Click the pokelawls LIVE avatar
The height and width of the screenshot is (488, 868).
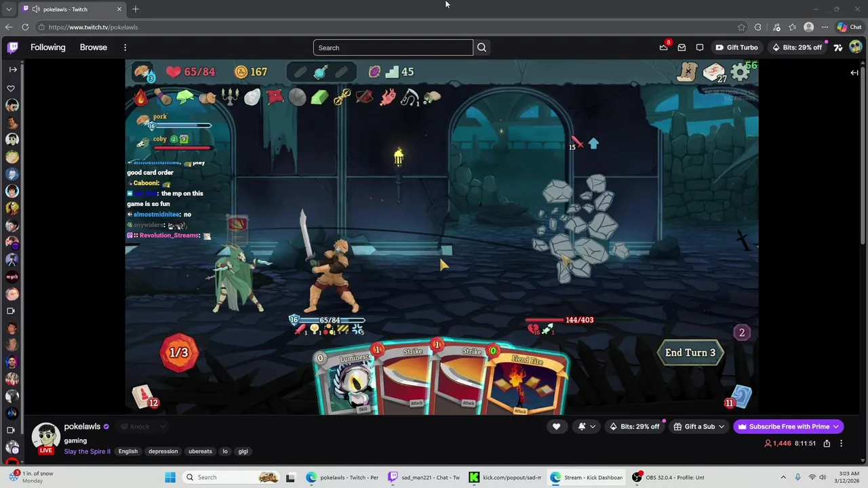[x=46, y=438]
